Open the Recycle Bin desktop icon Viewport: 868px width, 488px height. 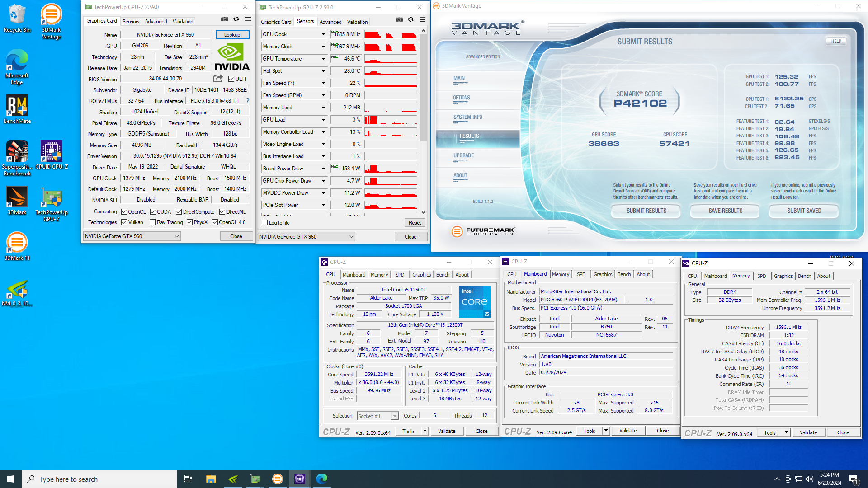pyautogui.click(x=17, y=18)
